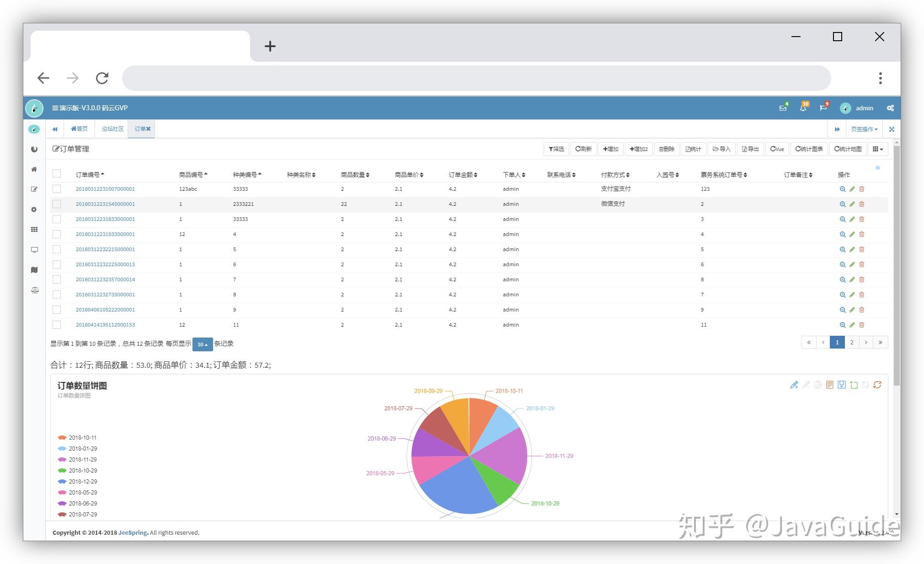
Task: Check the checkbox for order 20160312231545000001
Action: click(57, 204)
